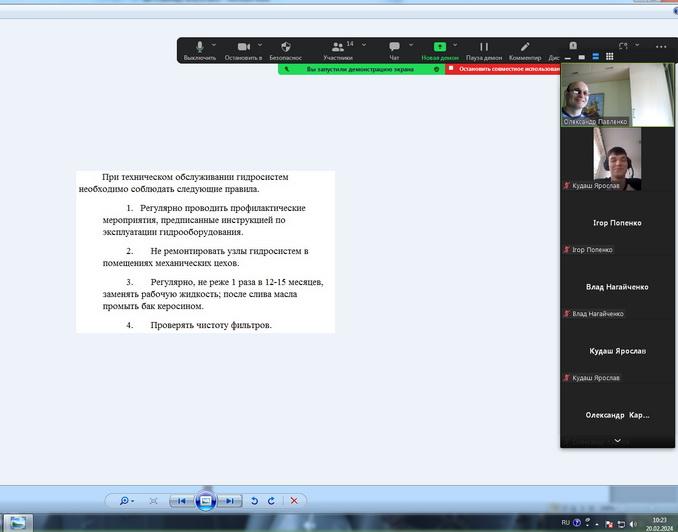This screenshot has width=678, height=532.
Task: Go to previous image in viewer
Action: point(181,500)
